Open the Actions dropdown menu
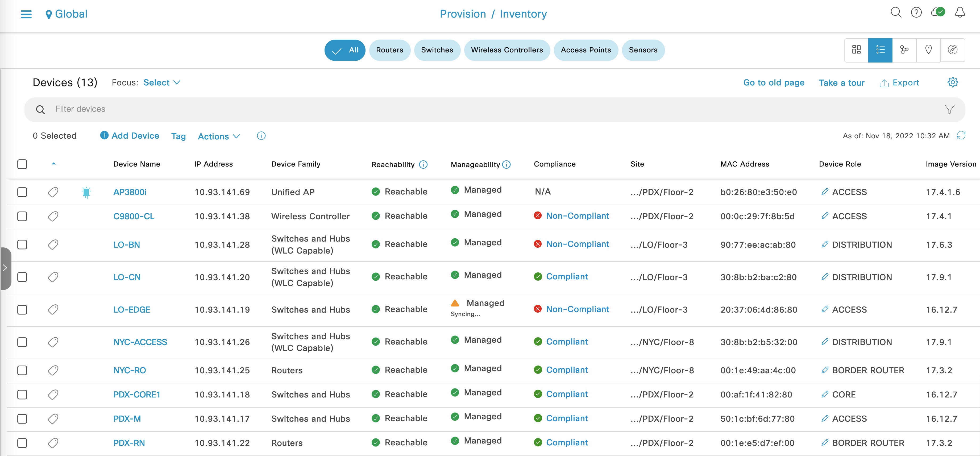Screen dimensions: 980x456 pos(219,136)
